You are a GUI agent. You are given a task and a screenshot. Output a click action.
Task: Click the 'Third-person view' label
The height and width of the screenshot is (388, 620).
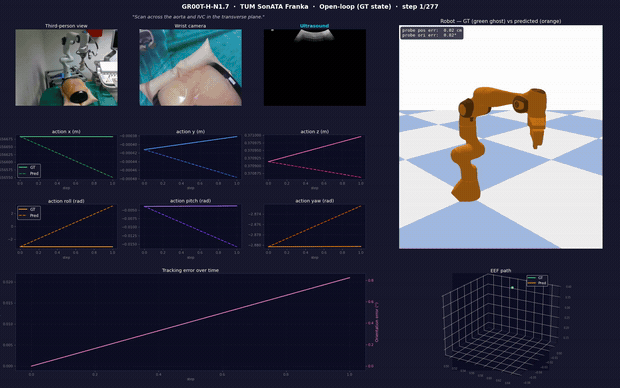[x=66, y=26]
